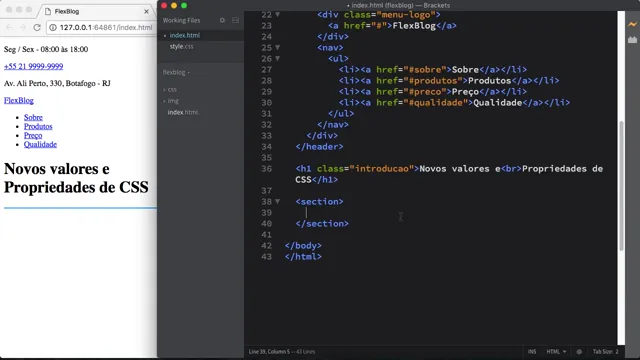Open flexblog project dropdown
Screen dimensions: 640x360
pyautogui.click(x=176, y=72)
